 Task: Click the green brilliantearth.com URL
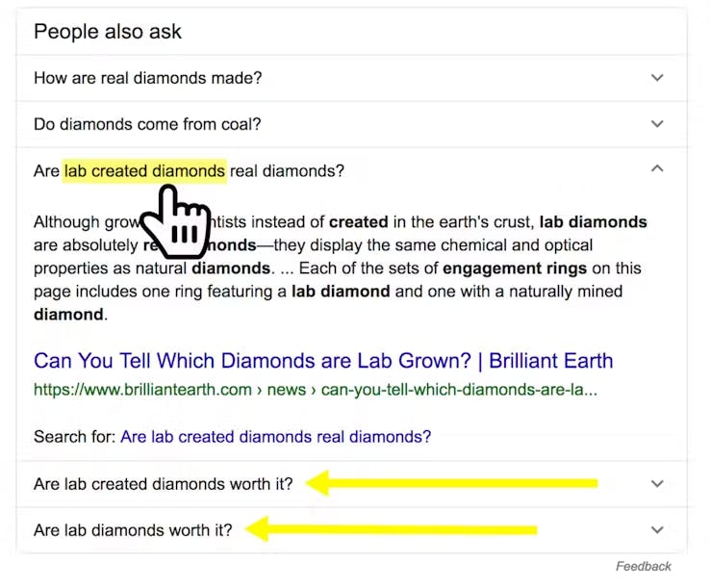tap(315, 390)
